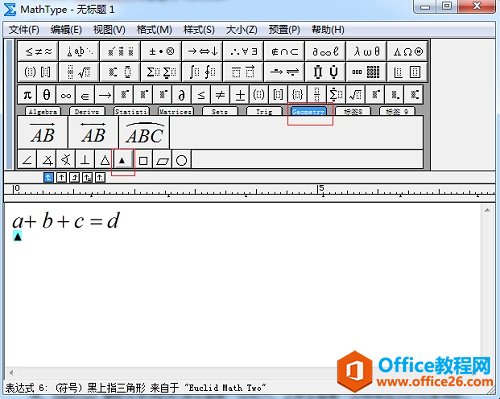The width and height of the screenshot is (500, 399).
Task: Insert the perpendicular symbol
Action: point(85,160)
